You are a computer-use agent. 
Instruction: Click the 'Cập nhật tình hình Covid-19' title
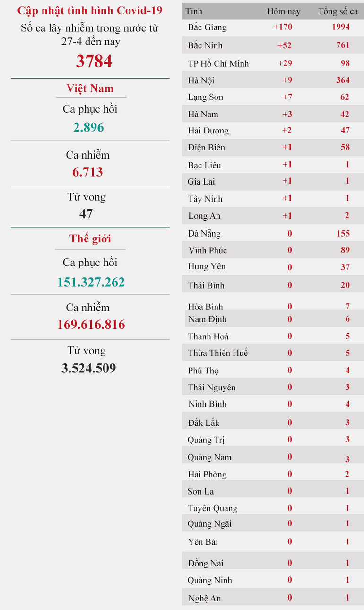tap(90, 11)
